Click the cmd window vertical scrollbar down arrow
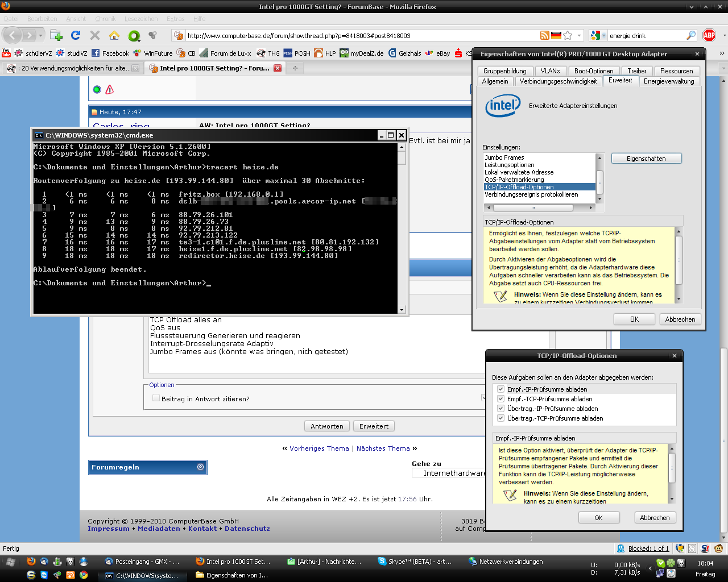The height and width of the screenshot is (582, 728). 402,310
